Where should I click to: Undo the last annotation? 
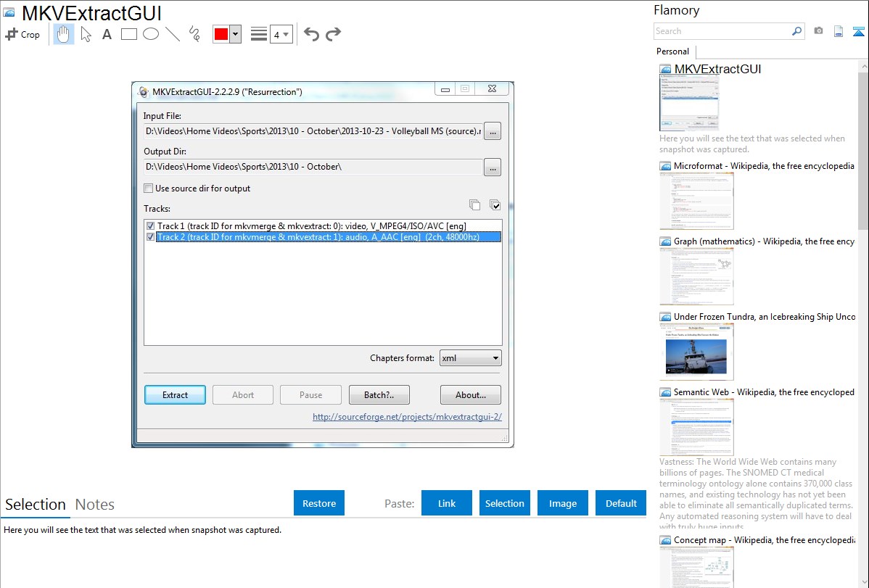coord(311,34)
